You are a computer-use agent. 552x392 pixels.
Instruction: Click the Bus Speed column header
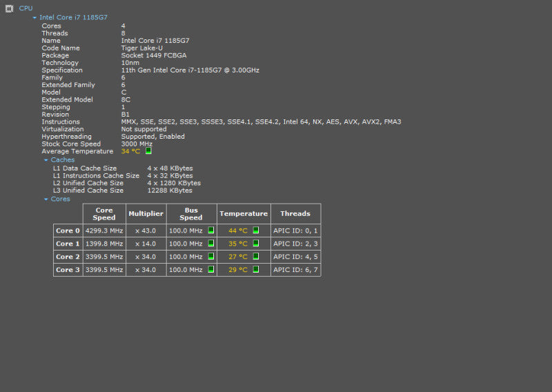pyautogui.click(x=191, y=214)
